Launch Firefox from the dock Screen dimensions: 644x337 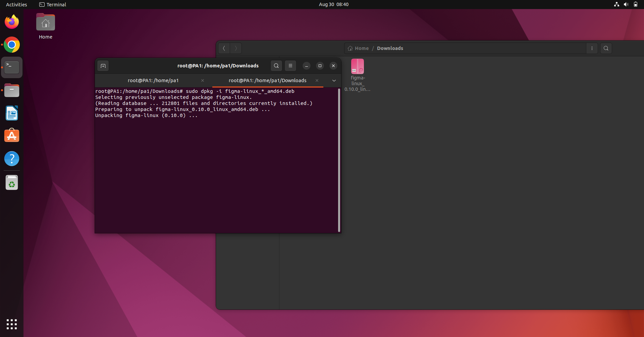pos(12,21)
